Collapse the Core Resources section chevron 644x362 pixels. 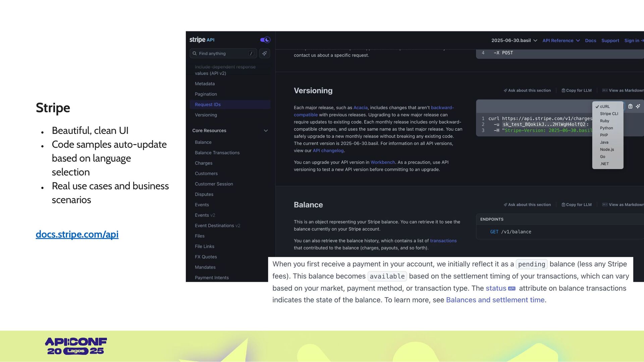point(266,131)
